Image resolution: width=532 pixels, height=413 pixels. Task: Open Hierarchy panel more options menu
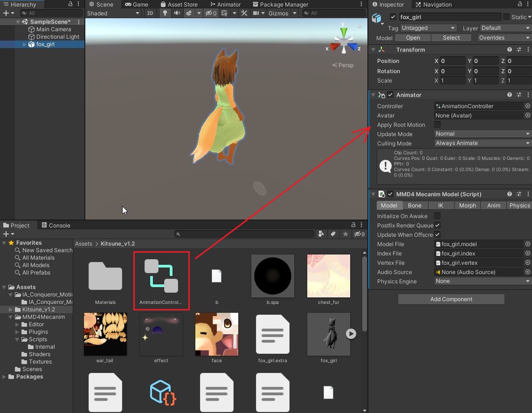tap(78, 4)
